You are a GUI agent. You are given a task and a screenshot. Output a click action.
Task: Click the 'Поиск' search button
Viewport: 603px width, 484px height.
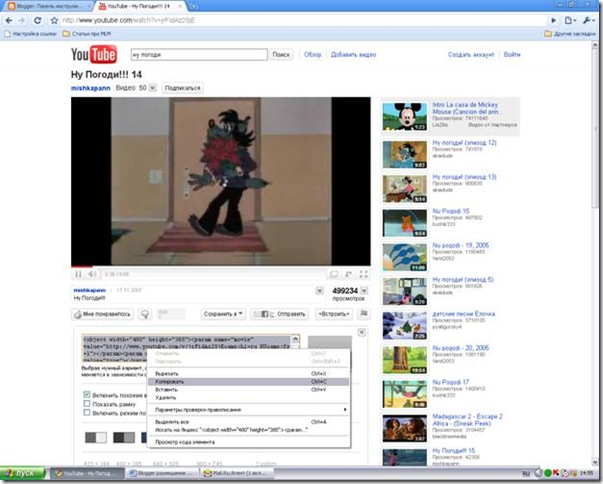[x=281, y=55]
